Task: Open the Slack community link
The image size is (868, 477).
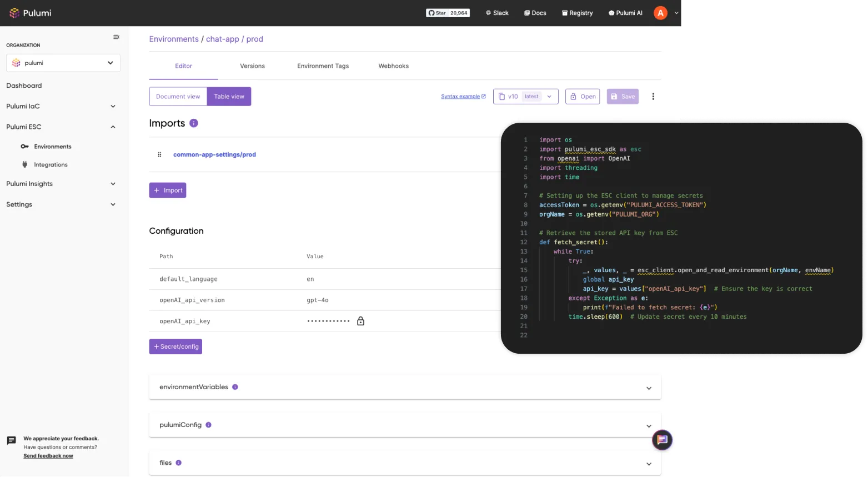Action: click(497, 13)
